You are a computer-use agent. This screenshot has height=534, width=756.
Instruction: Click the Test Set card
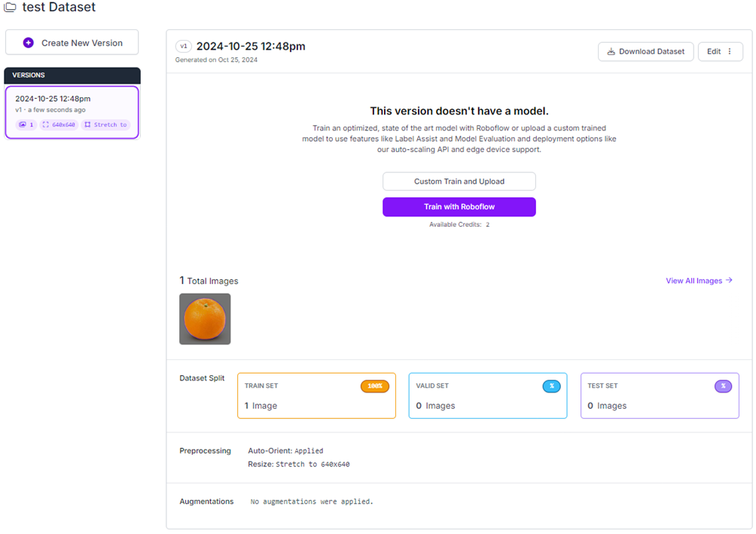660,395
